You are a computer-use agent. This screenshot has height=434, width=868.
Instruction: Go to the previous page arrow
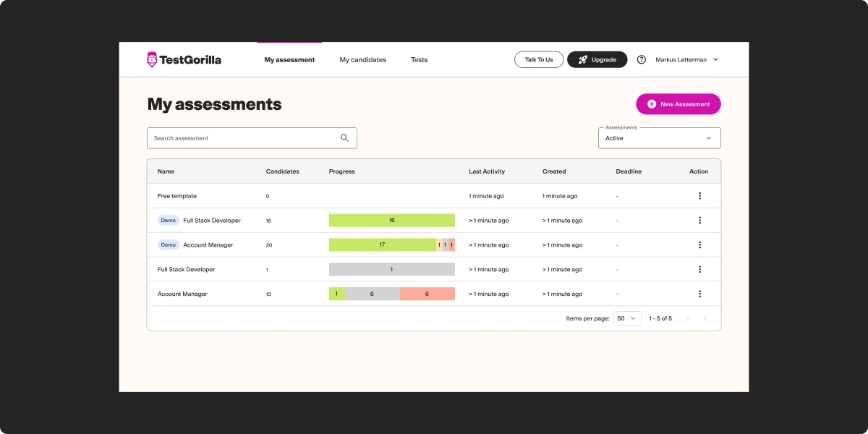pos(687,318)
